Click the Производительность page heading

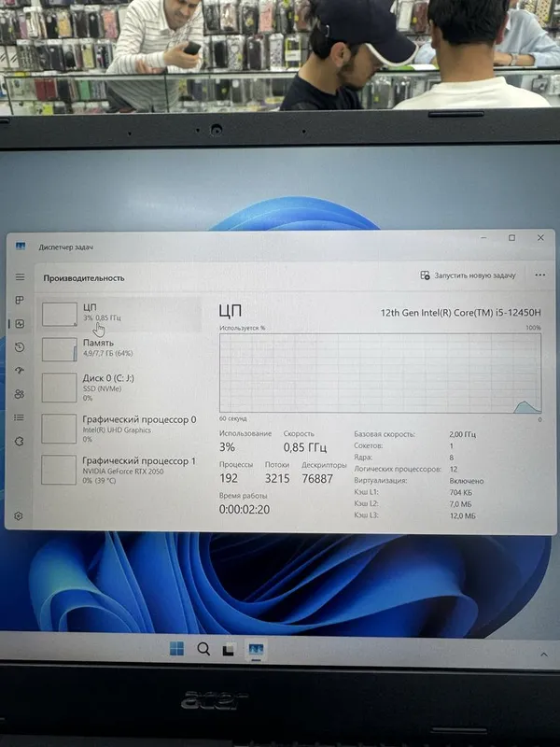(x=84, y=278)
